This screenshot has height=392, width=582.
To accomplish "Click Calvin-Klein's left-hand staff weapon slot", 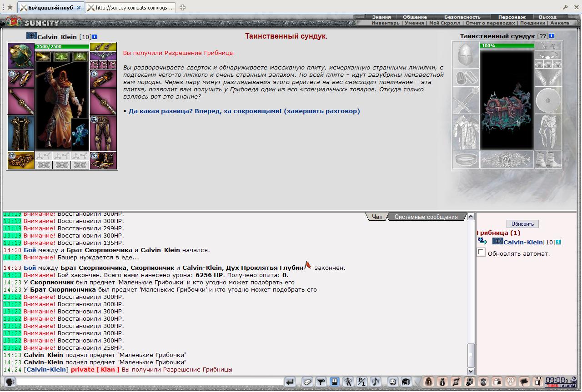I will (21, 102).
